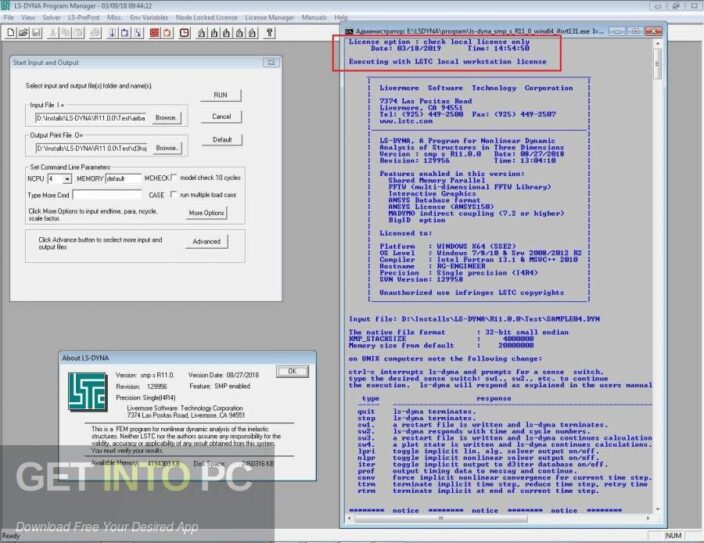Open the File menu
Screen dimensions: 704x543
[9, 18]
